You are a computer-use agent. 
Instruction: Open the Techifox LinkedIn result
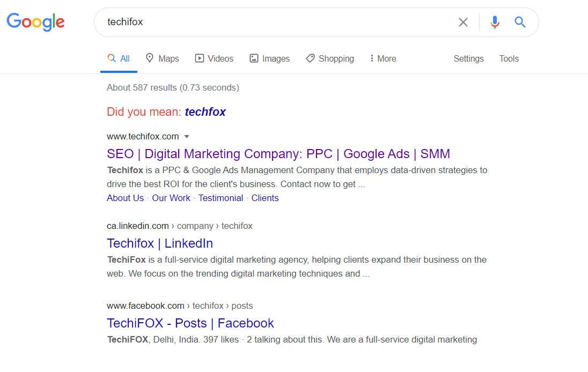point(160,243)
